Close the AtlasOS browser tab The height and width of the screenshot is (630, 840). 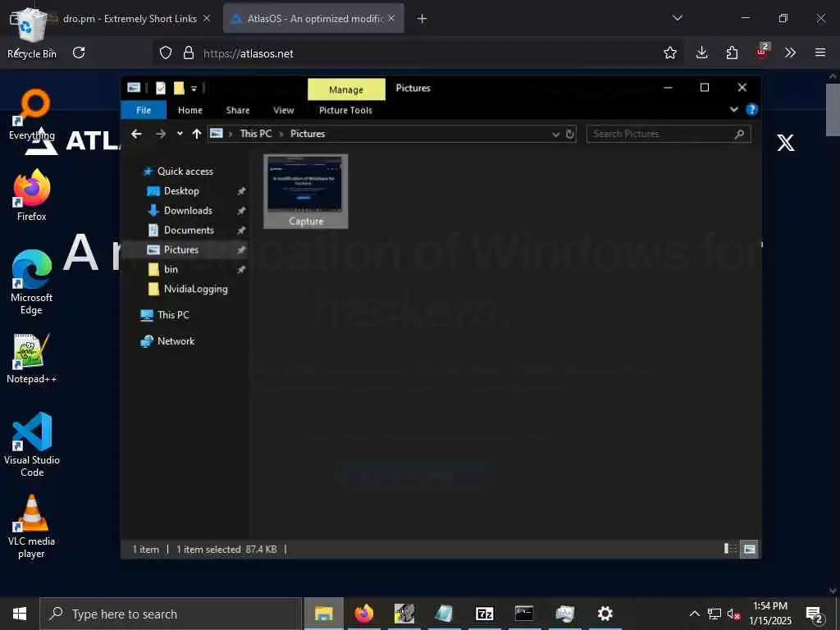391,18
